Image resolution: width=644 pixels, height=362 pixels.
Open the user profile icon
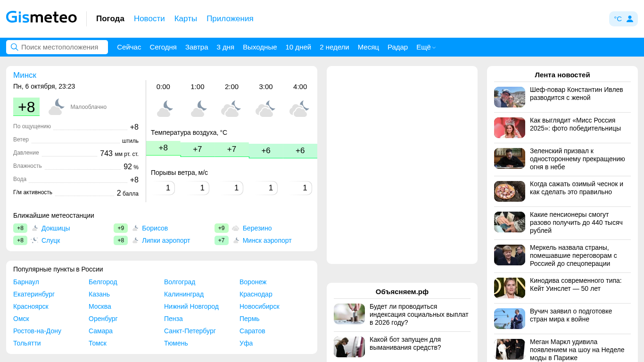[x=630, y=19]
